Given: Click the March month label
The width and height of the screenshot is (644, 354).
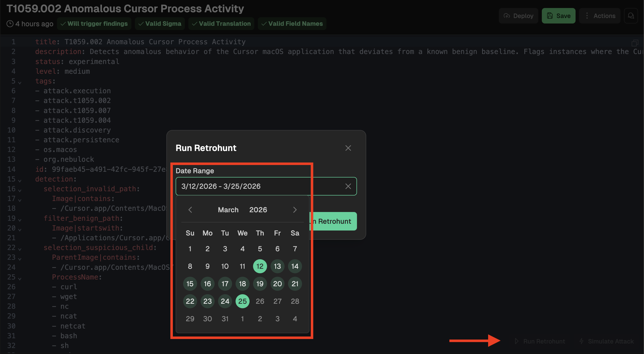Looking at the screenshot, I should click(228, 210).
